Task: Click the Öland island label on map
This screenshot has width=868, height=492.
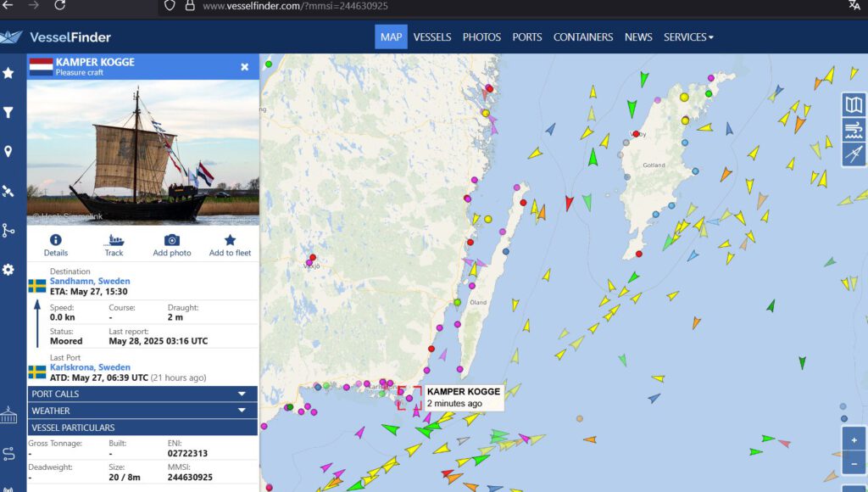Action: (x=478, y=303)
